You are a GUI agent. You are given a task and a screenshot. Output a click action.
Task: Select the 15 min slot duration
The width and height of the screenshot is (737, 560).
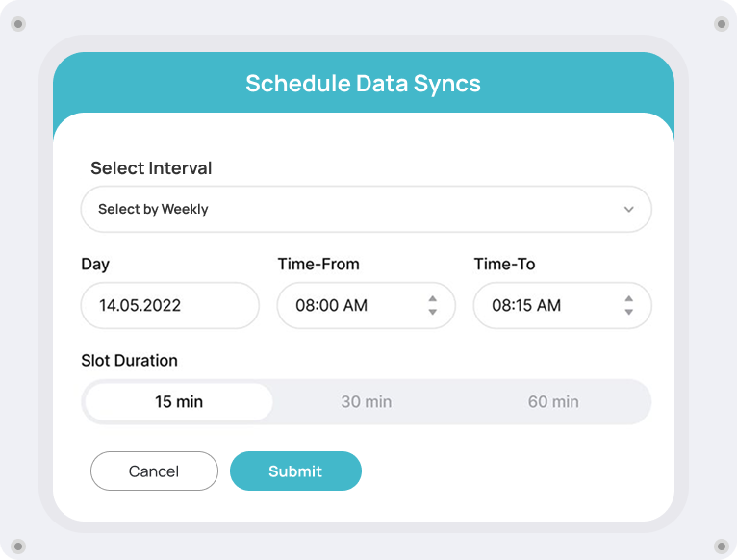coord(179,402)
